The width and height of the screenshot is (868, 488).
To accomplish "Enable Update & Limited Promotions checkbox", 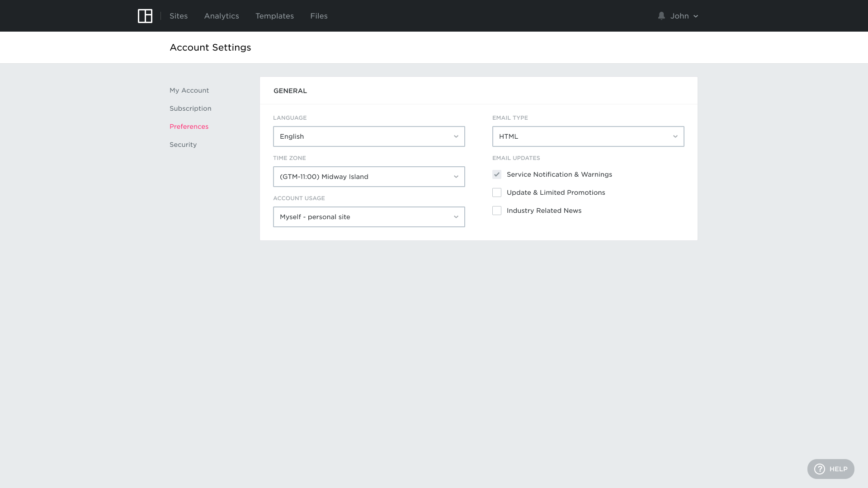I will pos(497,192).
